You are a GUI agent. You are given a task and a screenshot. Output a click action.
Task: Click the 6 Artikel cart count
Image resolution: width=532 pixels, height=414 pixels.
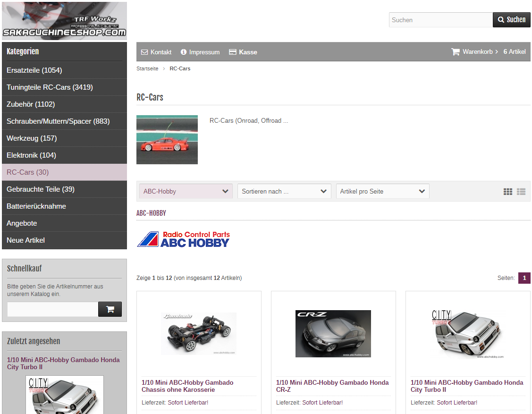click(515, 51)
